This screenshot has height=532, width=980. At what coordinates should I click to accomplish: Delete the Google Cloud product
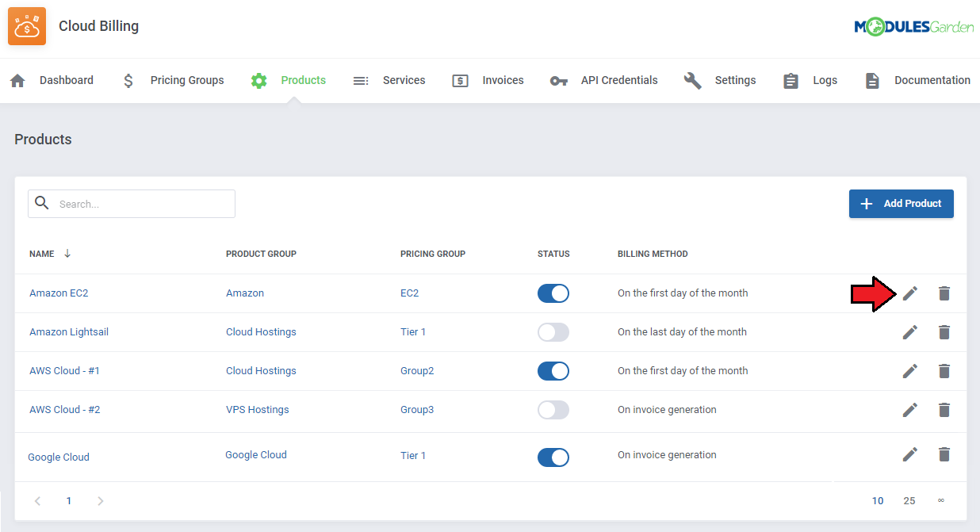pos(944,454)
